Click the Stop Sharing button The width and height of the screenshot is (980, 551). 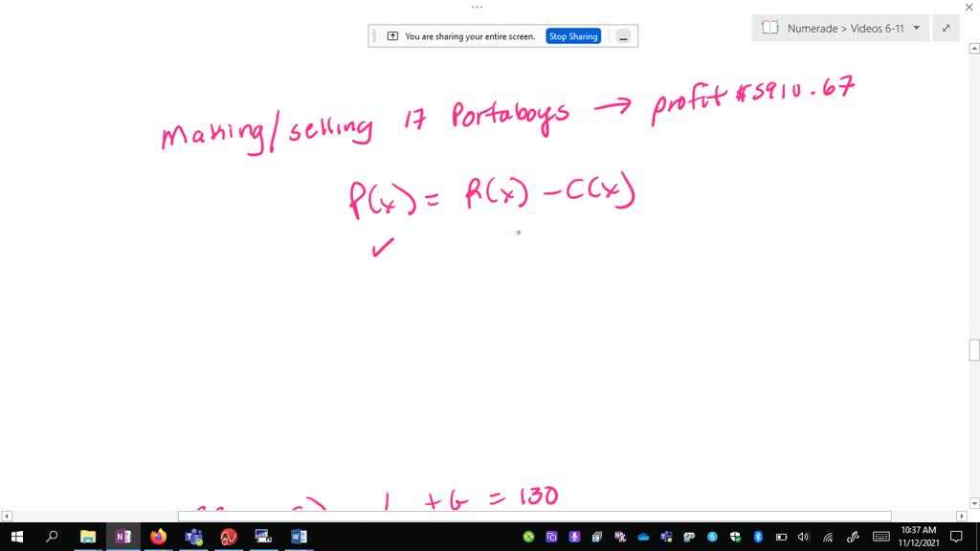click(x=573, y=36)
